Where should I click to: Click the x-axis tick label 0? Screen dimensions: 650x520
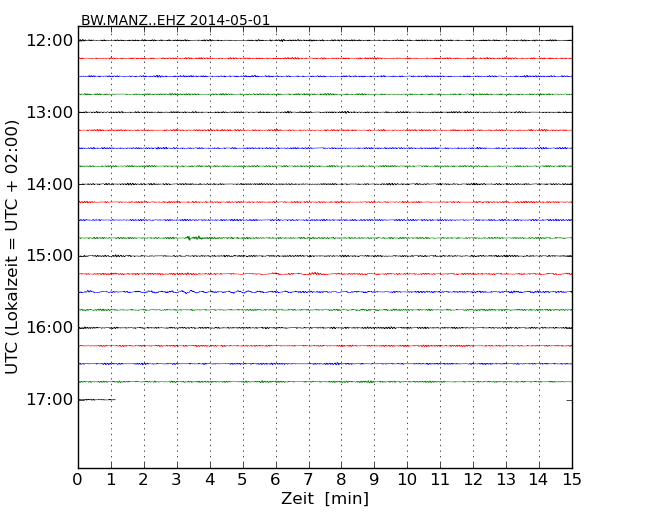pyautogui.click(x=78, y=480)
